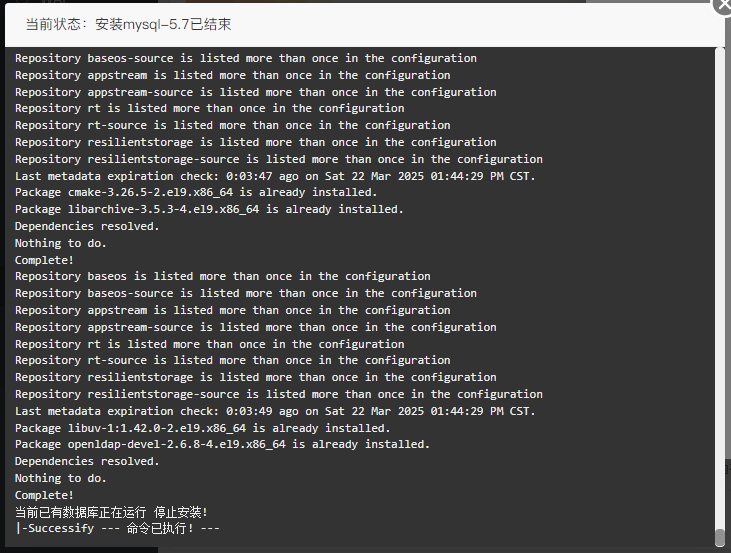731x553 pixels.
Task: Click the libarchive-3.5.3 package line
Action: pos(209,209)
